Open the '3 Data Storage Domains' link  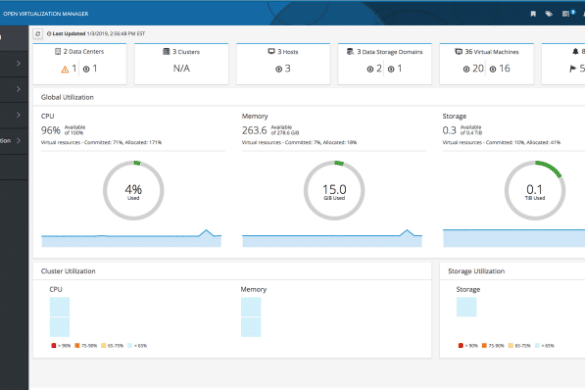[x=390, y=52]
